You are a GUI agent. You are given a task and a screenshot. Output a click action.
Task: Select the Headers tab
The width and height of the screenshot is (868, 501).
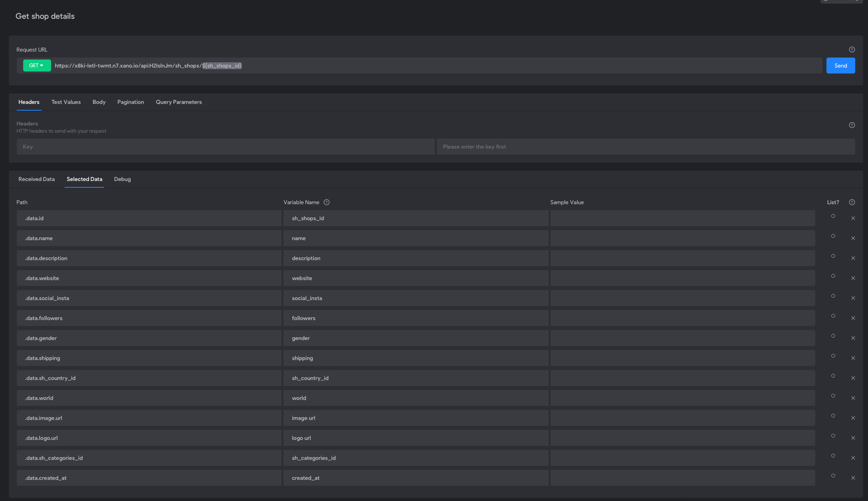29,102
